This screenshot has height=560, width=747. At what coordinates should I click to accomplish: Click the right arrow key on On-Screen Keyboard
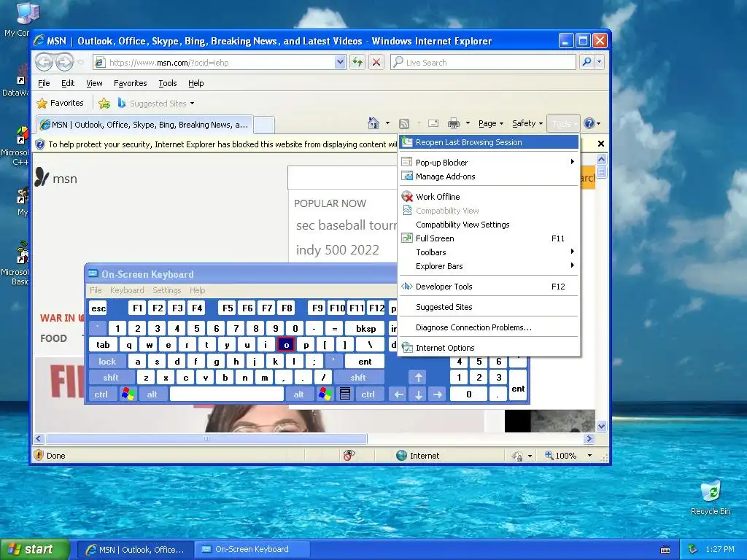(438, 394)
